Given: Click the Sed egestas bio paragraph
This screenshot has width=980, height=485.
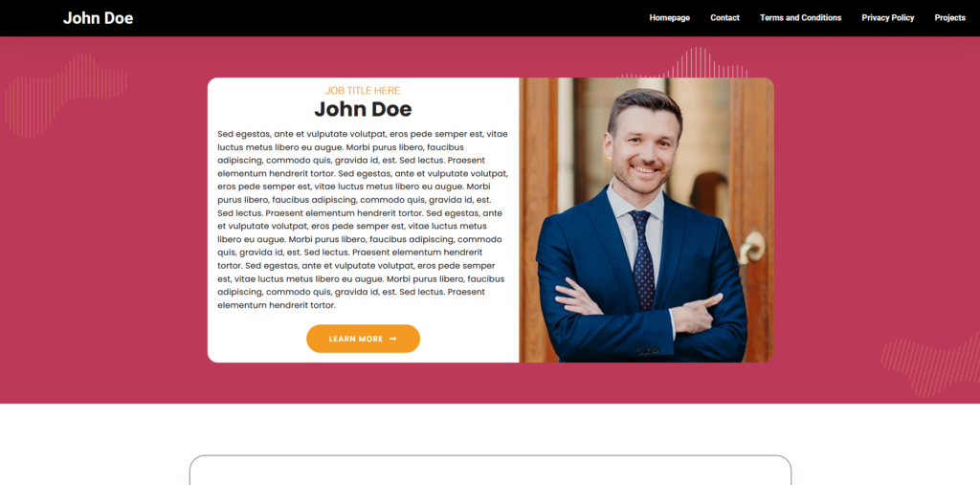Looking at the screenshot, I should (363, 219).
